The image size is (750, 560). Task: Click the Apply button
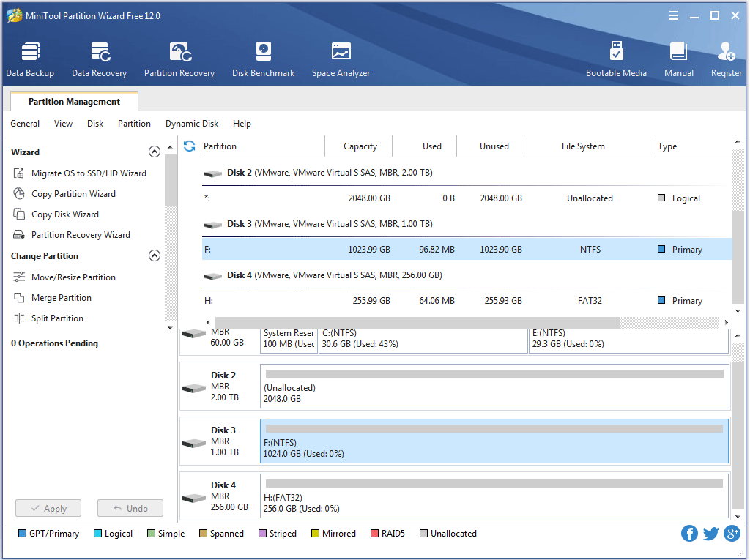(48, 508)
